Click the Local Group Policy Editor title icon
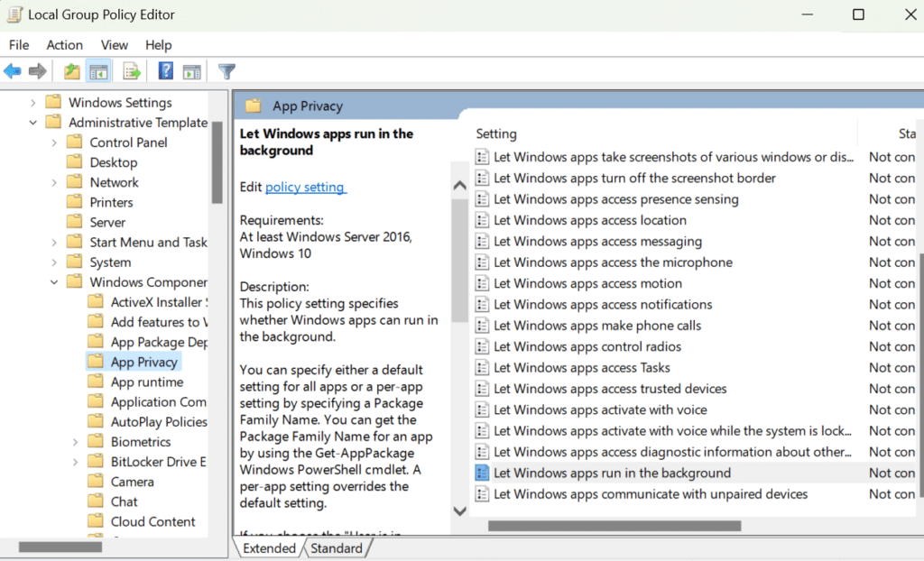Image resolution: width=924 pixels, height=561 pixels. pyautogui.click(x=14, y=14)
